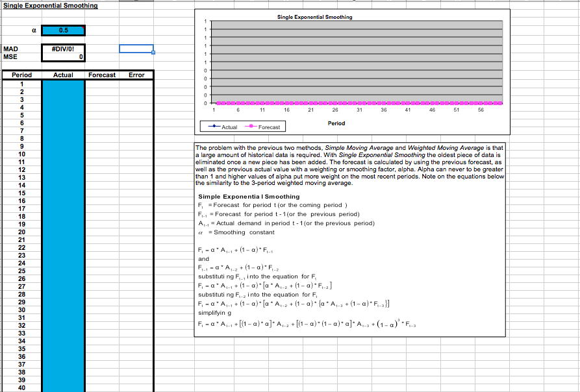580x392 pixels.
Task: Select the Error column header cell
Action: 135,75
